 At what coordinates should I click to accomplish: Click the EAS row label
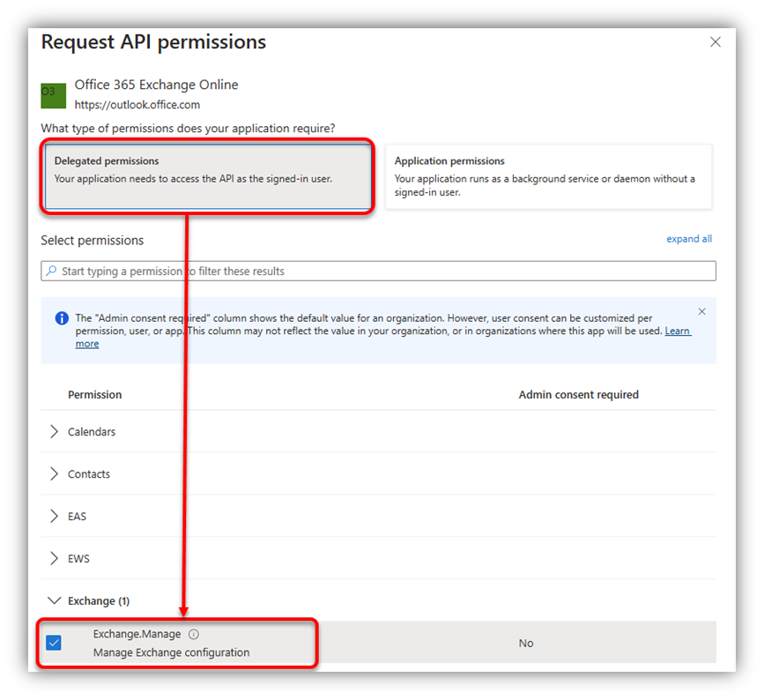(77, 517)
